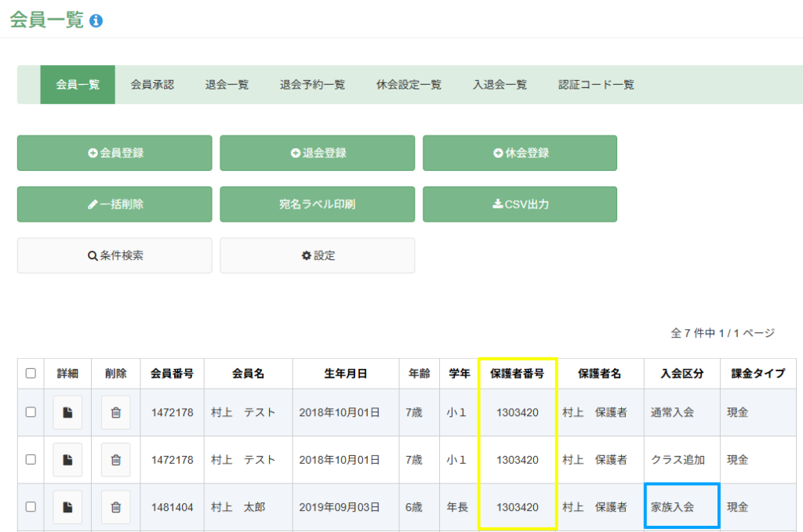Open detail document icon for member 村上 太郎
The width and height of the screenshot is (803, 532).
click(67, 507)
